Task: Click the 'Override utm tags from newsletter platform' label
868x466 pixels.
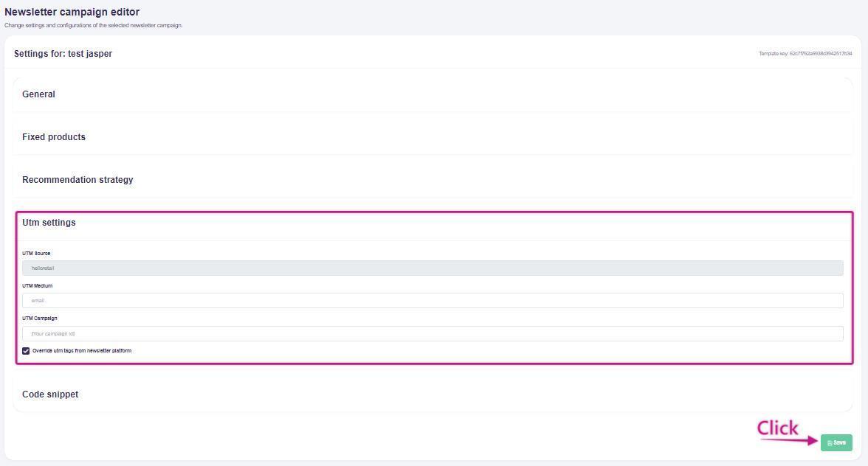Action: tap(82, 351)
